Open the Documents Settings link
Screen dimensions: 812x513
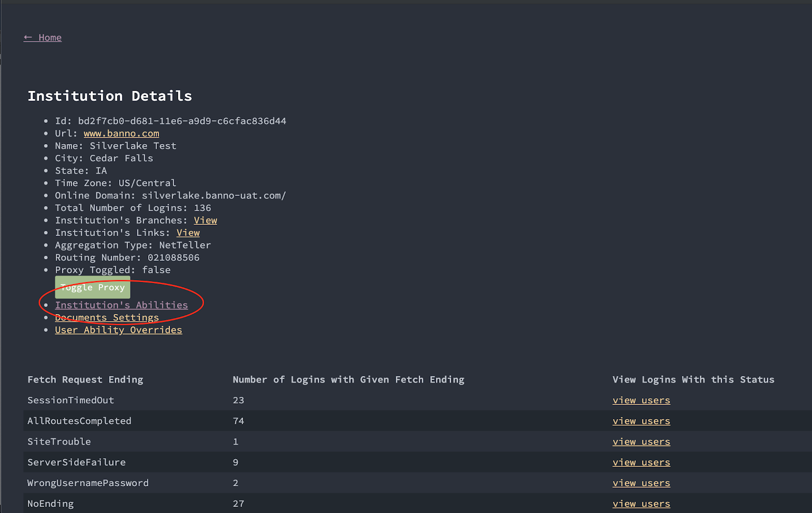pyautogui.click(x=107, y=318)
